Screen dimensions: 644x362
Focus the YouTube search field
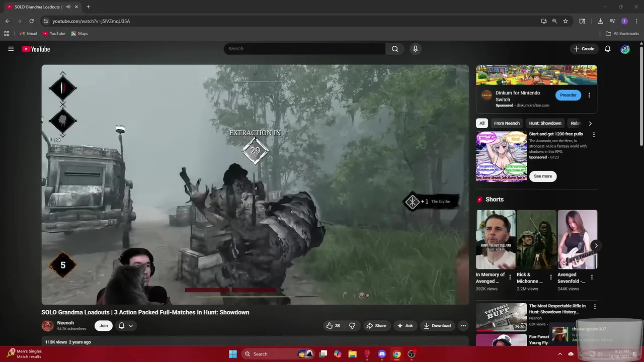coord(304,49)
